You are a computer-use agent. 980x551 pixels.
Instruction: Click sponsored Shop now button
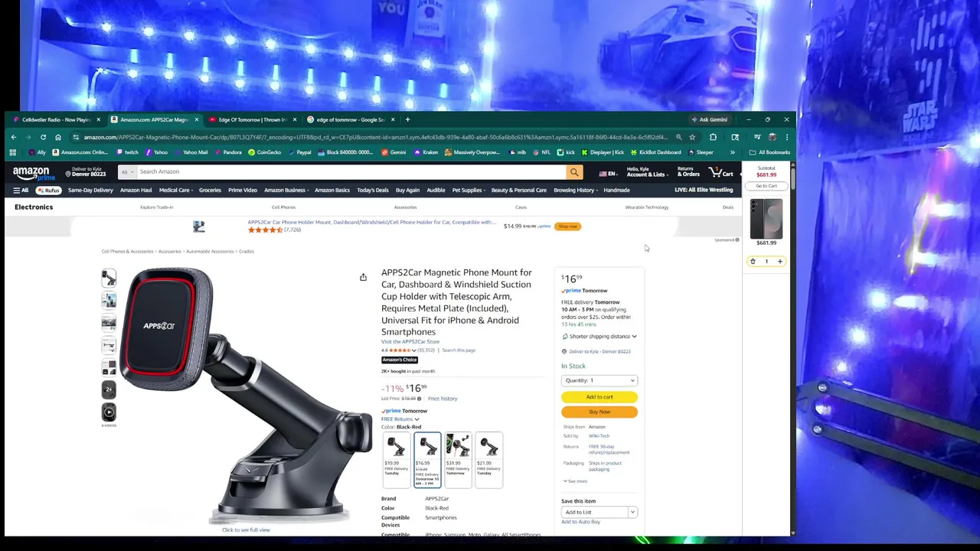point(568,227)
